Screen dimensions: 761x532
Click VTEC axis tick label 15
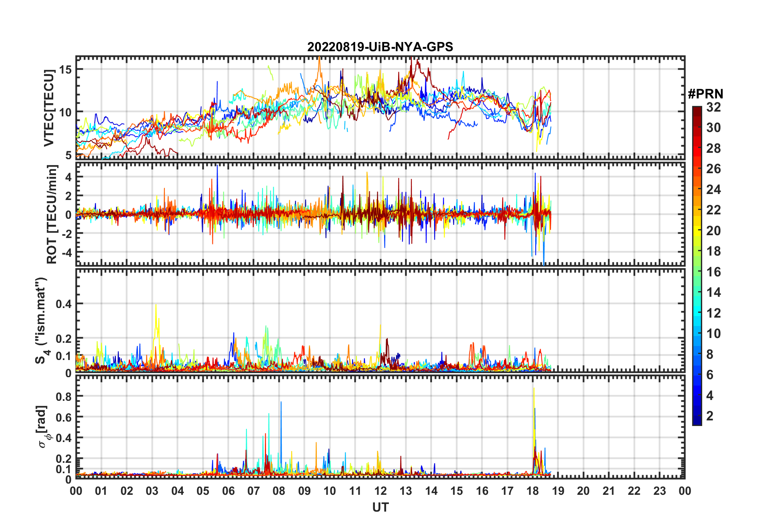(65, 70)
